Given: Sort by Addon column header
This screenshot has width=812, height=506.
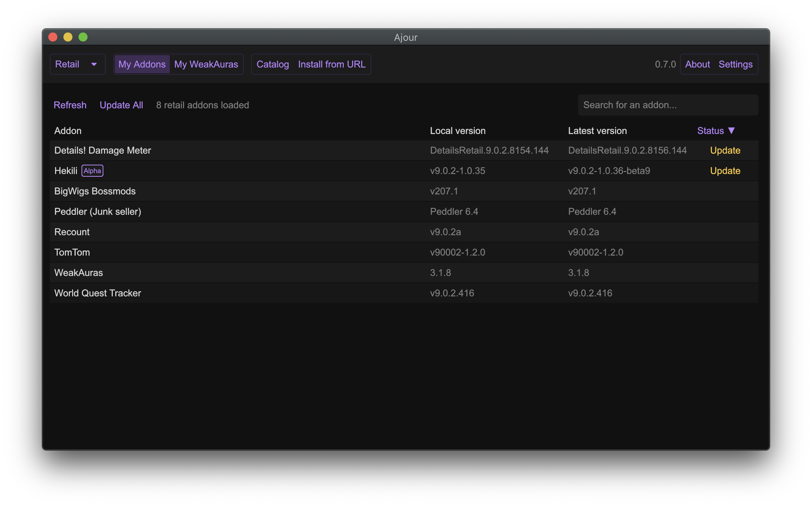Looking at the screenshot, I should (68, 131).
